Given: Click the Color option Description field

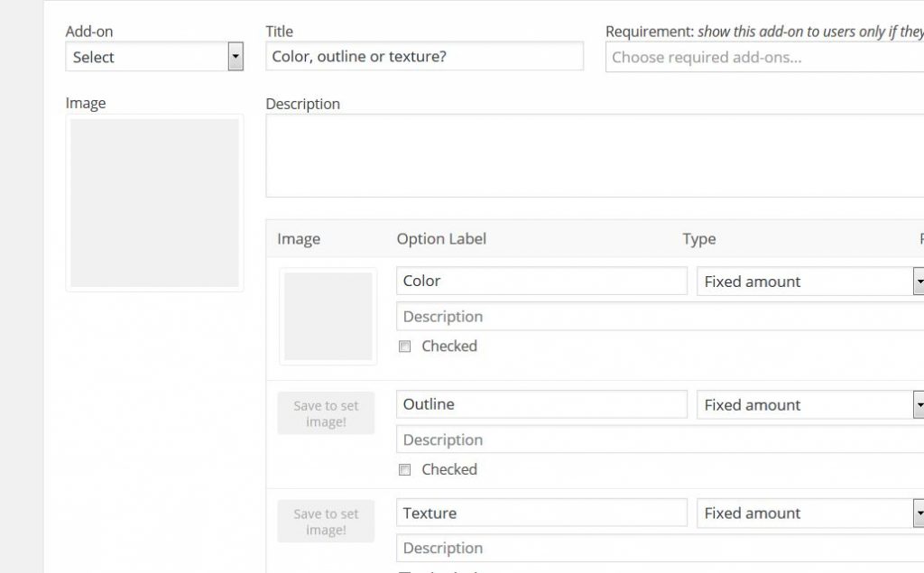Looking at the screenshot, I should tap(659, 317).
